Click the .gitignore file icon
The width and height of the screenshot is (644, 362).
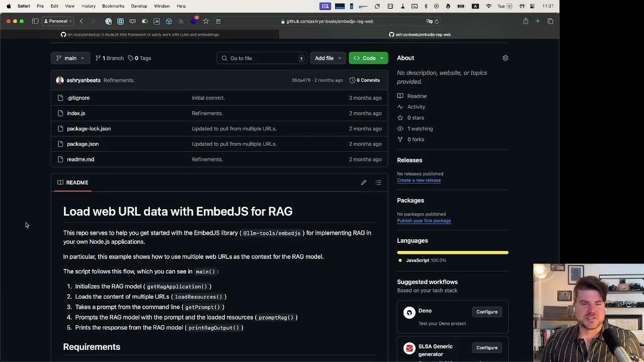click(x=60, y=98)
